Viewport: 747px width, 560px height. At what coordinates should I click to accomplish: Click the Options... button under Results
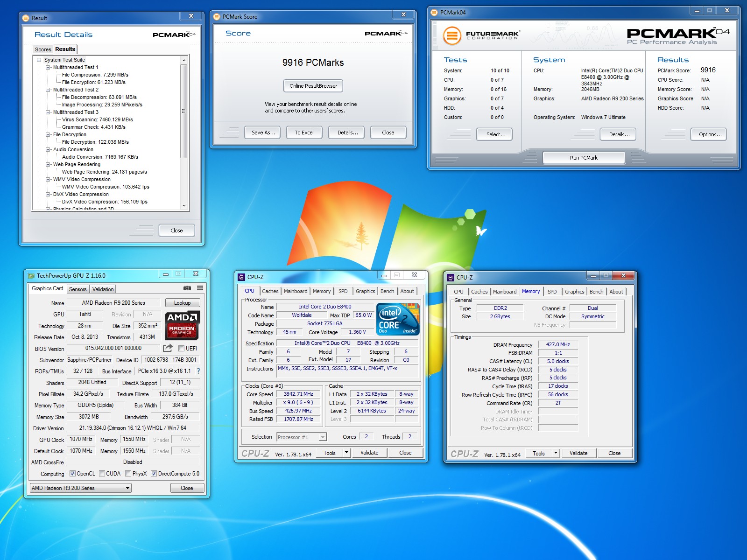pos(710,134)
